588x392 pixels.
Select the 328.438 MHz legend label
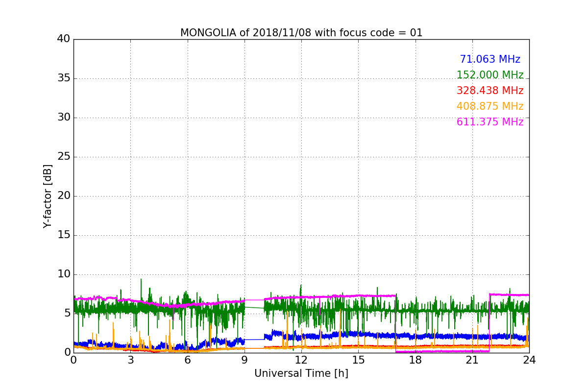[490, 91]
